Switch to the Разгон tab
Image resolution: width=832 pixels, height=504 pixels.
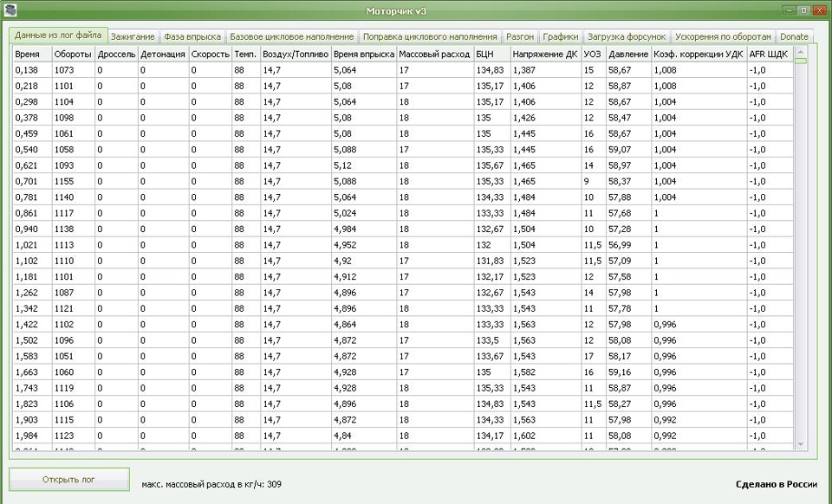[x=520, y=36]
